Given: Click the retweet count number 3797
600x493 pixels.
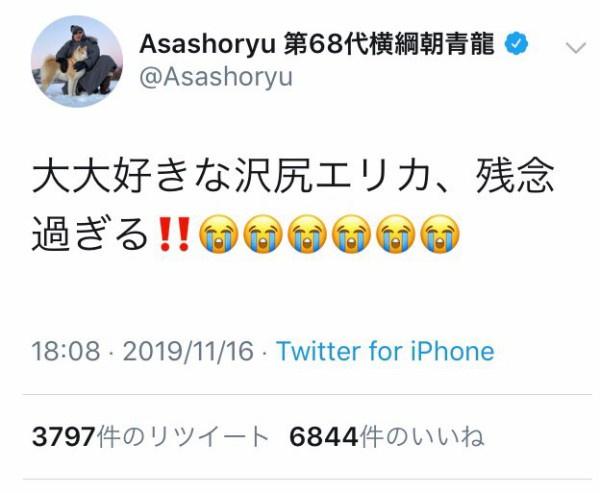Looking at the screenshot, I should (x=64, y=437).
